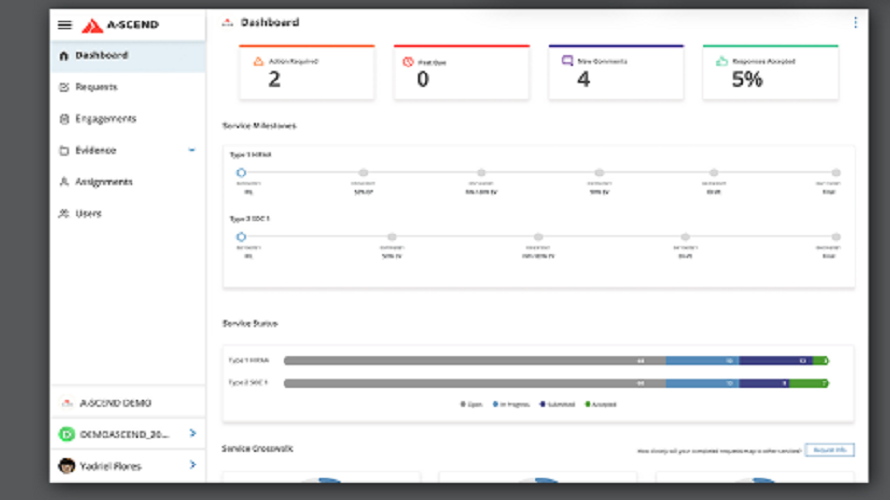Open the Requests page

click(96, 87)
